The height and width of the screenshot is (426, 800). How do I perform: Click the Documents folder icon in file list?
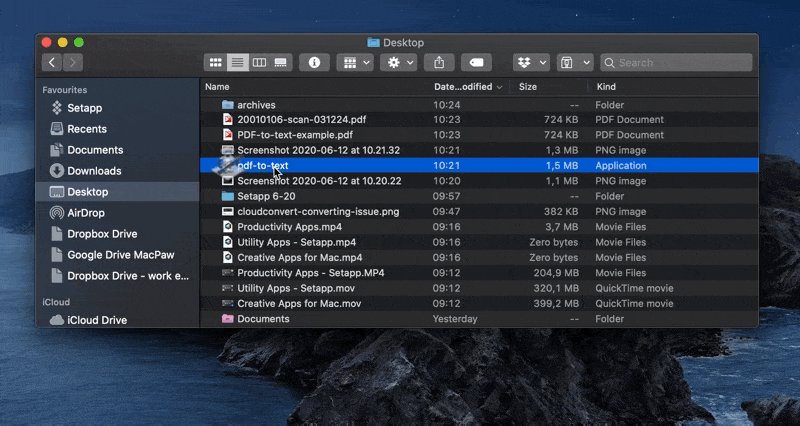tap(228, 319)
